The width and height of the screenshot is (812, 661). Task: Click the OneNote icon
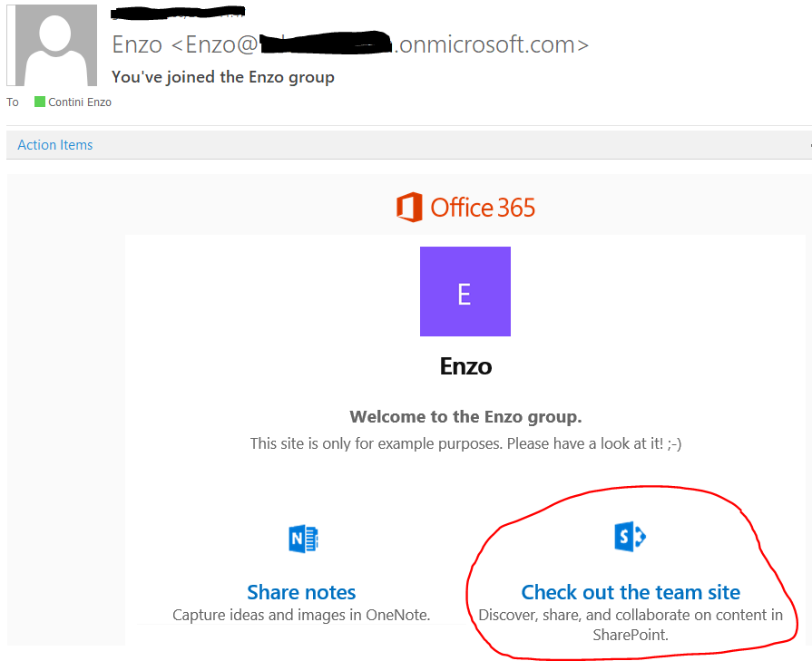(x=302, y=539)
